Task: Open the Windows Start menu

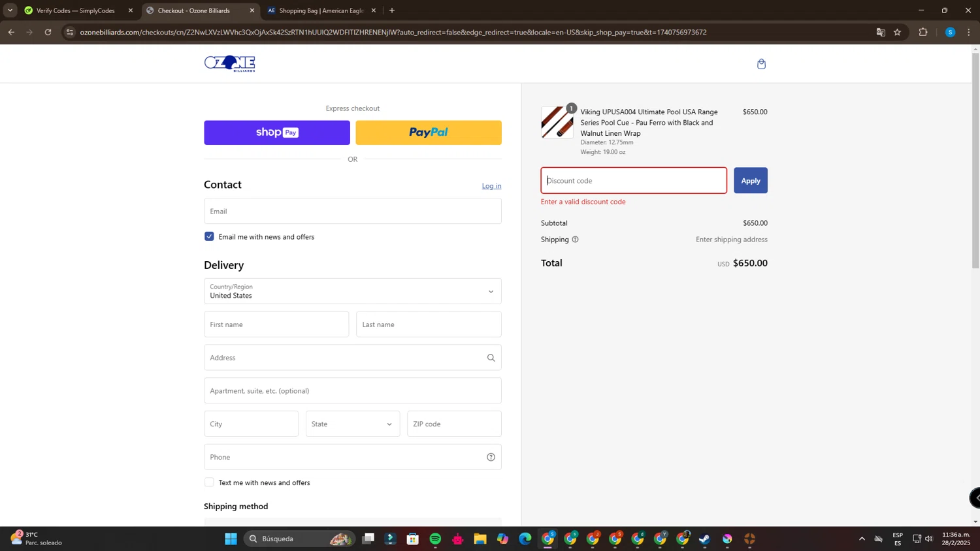Action: click(231, 539)
